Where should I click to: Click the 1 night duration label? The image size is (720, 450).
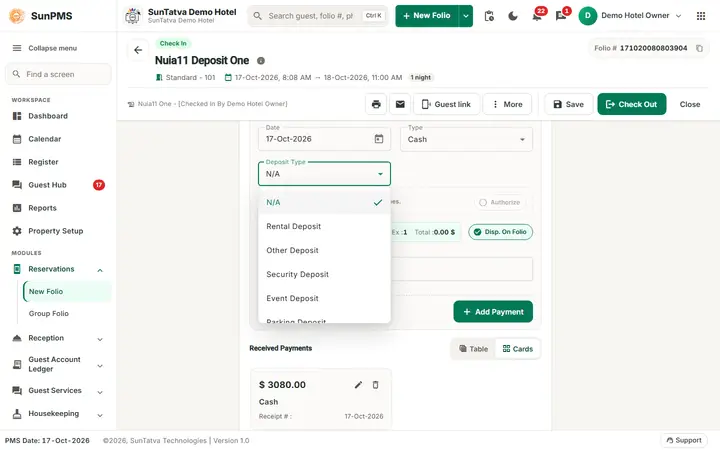(421, 78)
